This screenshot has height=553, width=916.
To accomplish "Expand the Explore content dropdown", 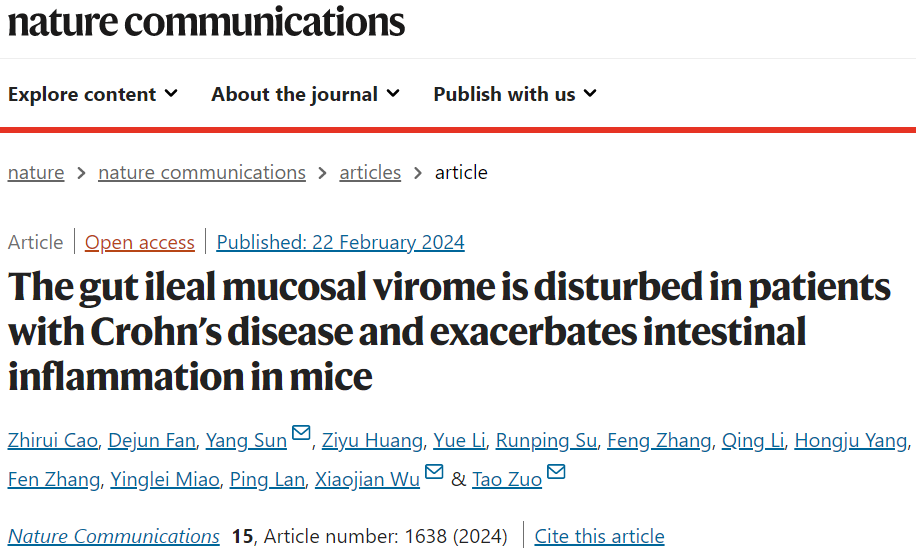I will [93, 94].
